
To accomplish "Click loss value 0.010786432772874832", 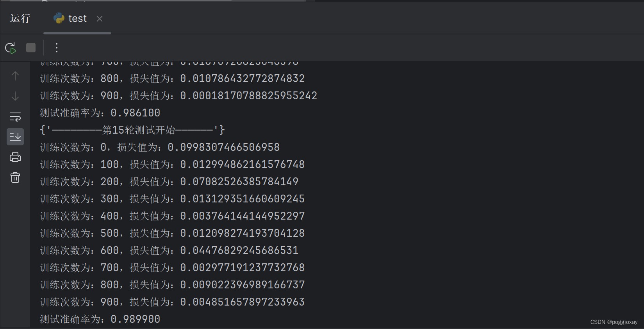I will (x=243, y=79).
